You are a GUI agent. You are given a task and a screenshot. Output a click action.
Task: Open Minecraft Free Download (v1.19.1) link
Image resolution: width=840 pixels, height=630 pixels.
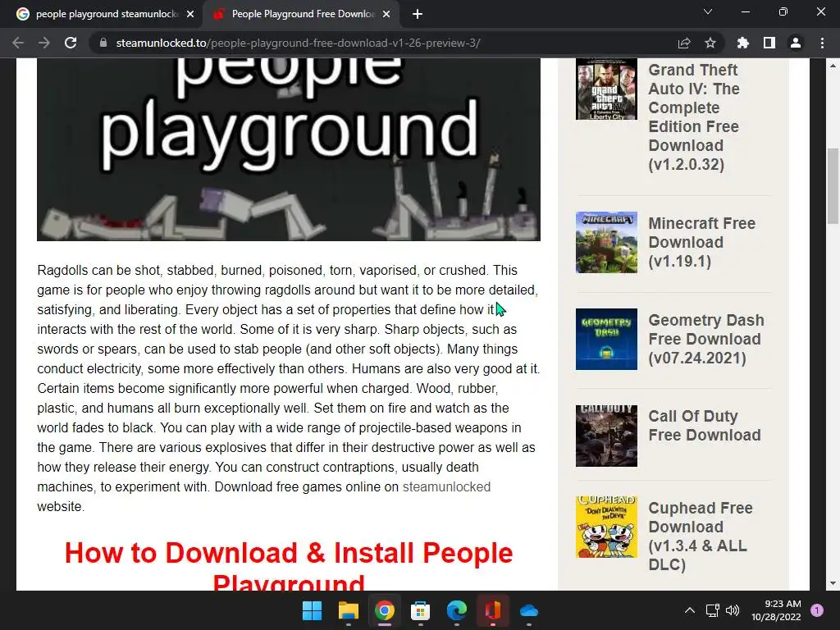pos(702,242)
